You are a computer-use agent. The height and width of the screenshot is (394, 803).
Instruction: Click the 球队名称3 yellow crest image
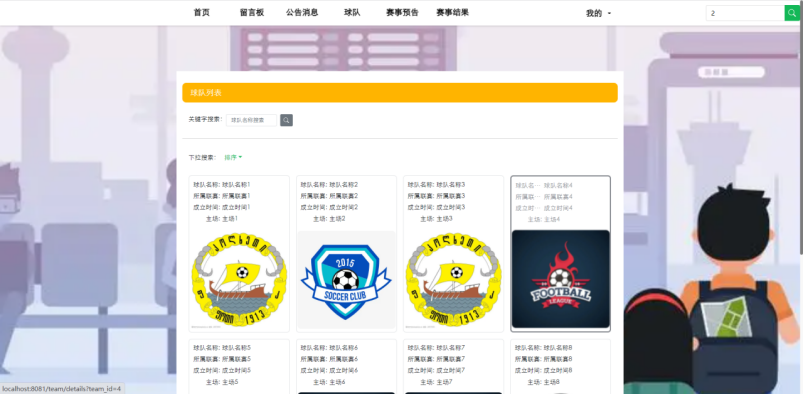[x=453, y=280]
